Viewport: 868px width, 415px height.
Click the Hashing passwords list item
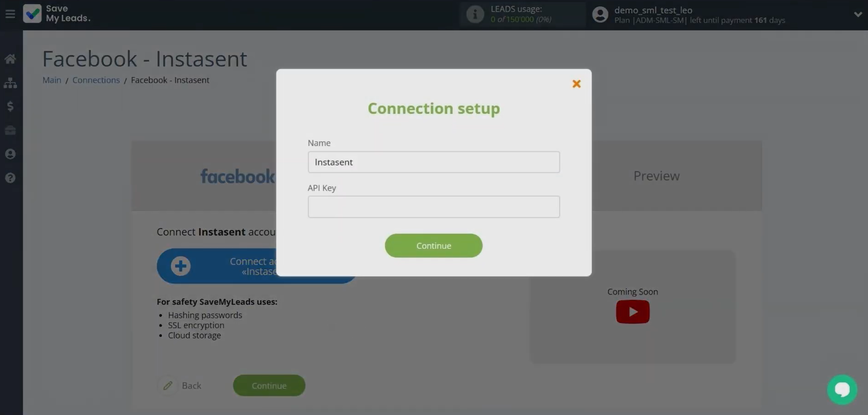205,315
